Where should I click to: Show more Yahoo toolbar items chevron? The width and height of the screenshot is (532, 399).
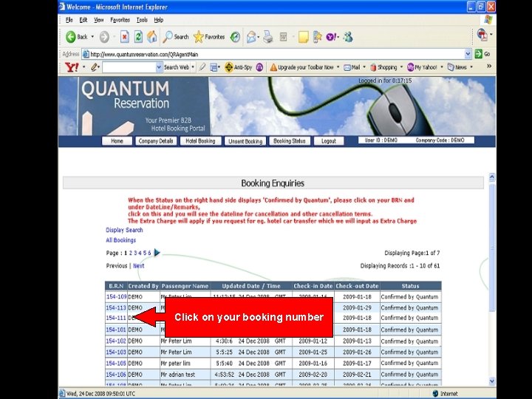tap(489, 66)
